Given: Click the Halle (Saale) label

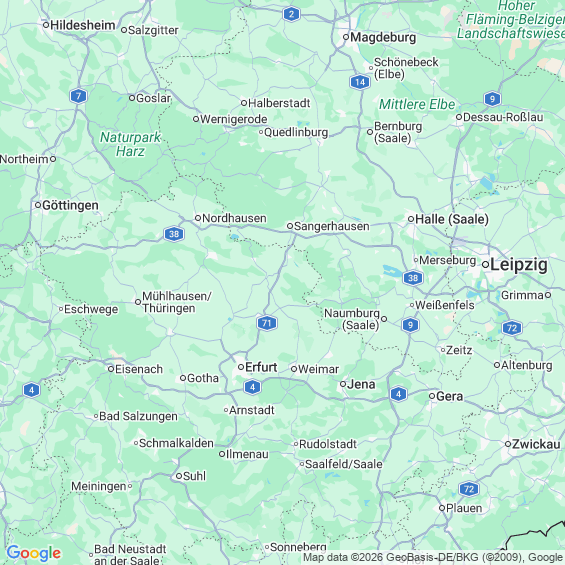Looking at the screenshot, I should (x=452, y=219).
